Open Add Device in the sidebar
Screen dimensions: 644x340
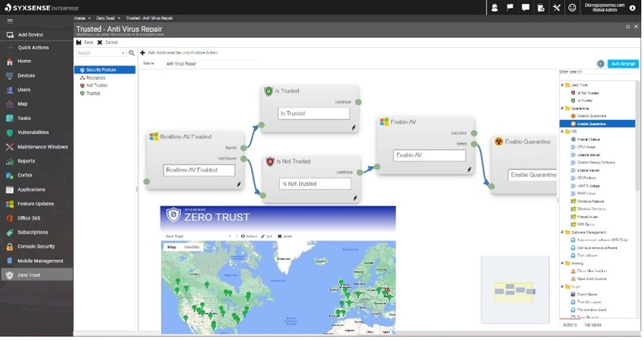click(30, 35)
